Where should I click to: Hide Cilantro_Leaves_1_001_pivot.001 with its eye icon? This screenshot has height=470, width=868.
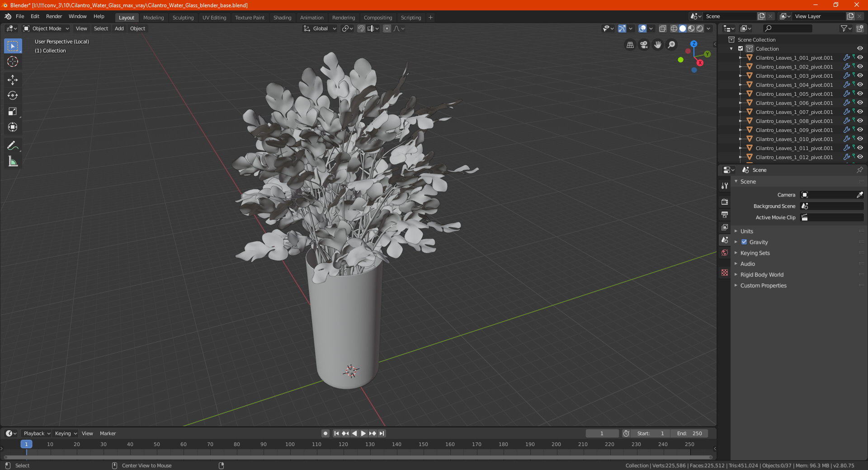860,58
